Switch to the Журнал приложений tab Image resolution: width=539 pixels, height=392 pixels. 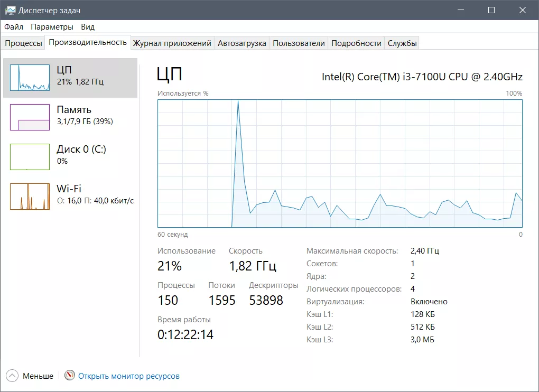click(172, 43)
